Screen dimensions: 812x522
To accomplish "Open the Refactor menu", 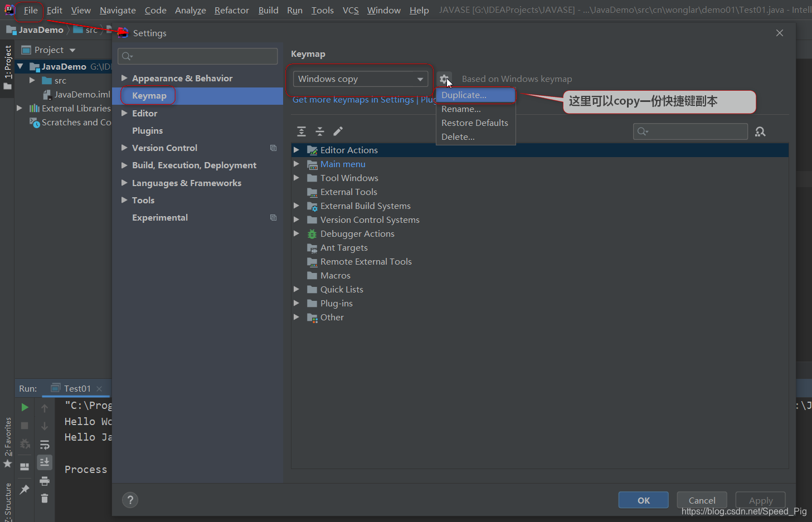I will pos(232,10).
